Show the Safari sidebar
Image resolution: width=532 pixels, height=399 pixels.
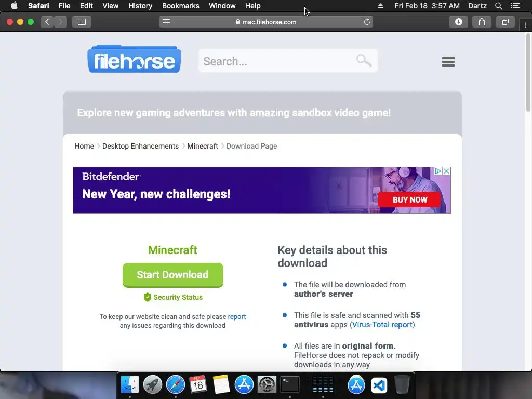tap(82, 22)
